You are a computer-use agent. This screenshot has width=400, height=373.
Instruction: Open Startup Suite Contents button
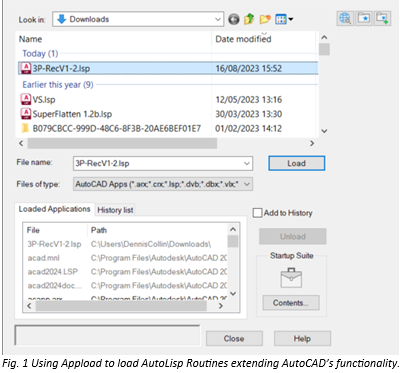pos(291,303)
